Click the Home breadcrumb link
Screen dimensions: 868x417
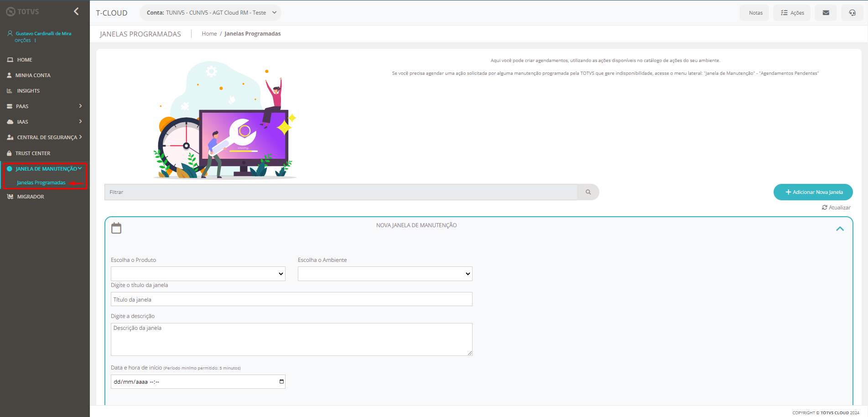209,34
